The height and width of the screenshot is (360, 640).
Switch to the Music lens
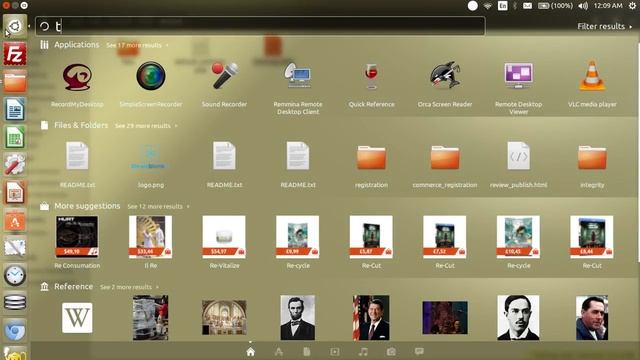[x=363, y=351]
